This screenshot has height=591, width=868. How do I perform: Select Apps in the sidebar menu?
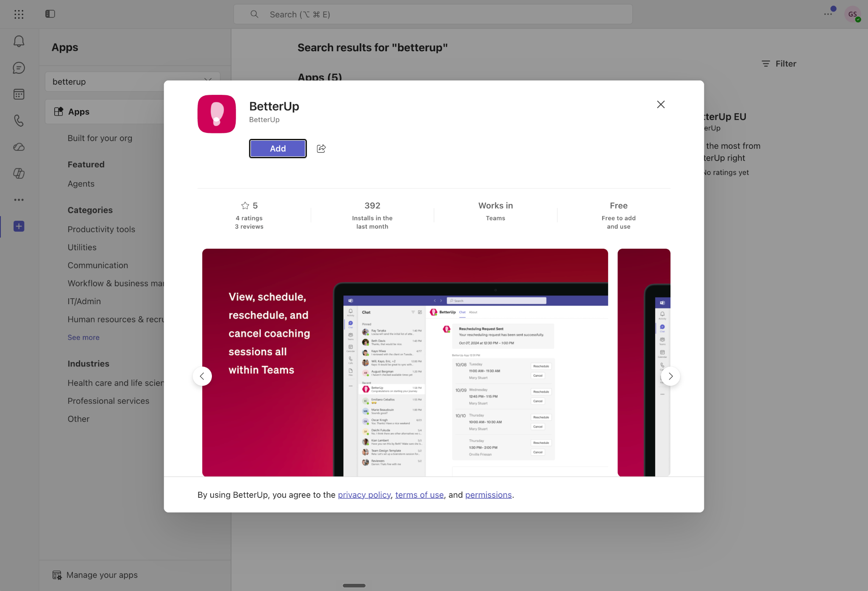click(104, 111)
